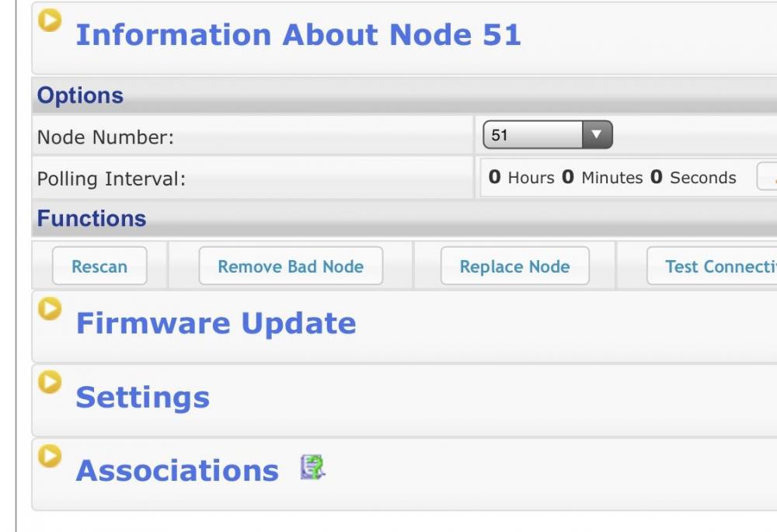Viewport: 777px width, 532px height.
Task: Click the Remove Bad Node button
Action: tap(291, 266)
